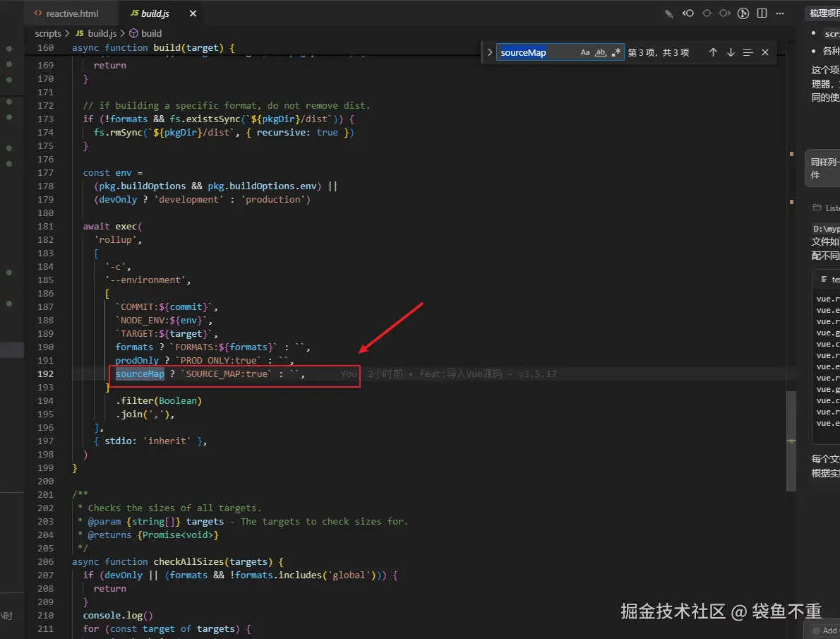Click stdio: 'inherit' on line 197
840x639 pixels.
148,441
